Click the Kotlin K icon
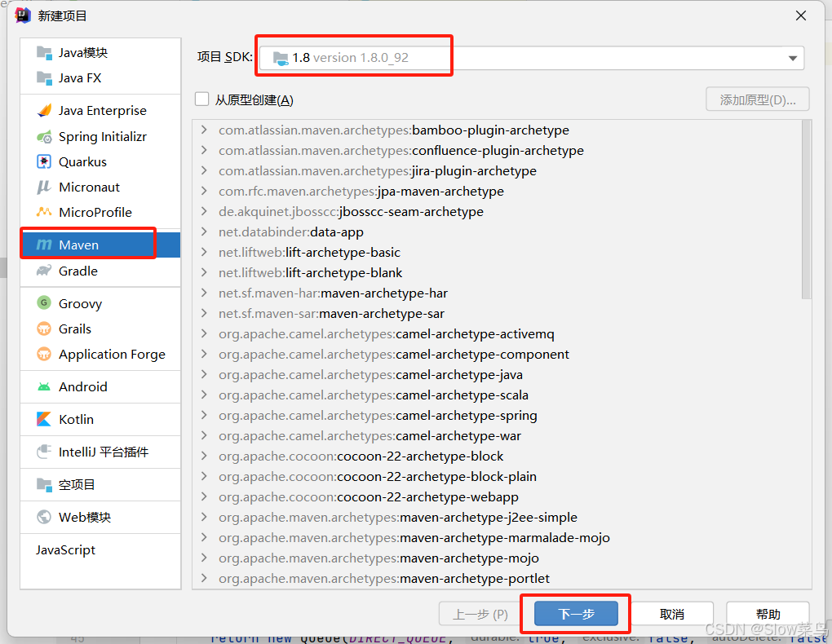This screenshot has width=832, height=644. pyautogui.click(x=44, y=419)
